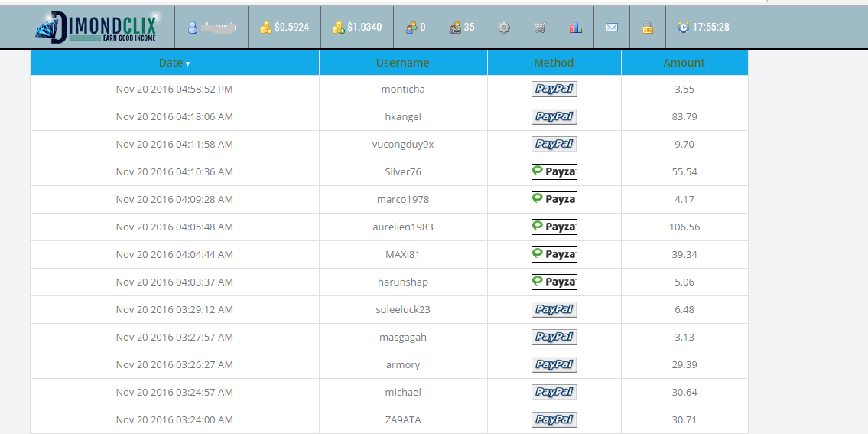Sort by Method column header
The height and width of the screenshot is (434, 868).
554,63
